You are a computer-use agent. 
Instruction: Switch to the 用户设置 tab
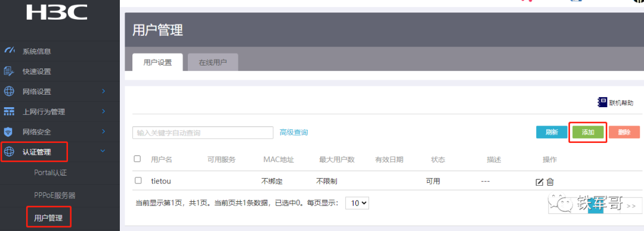click(x=157, y=63)
